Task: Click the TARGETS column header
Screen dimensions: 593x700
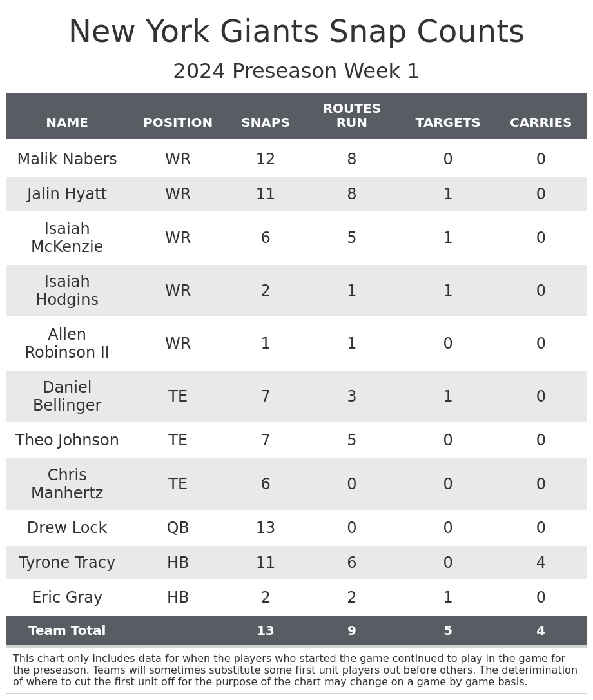Action: click(x=447, y=123)
